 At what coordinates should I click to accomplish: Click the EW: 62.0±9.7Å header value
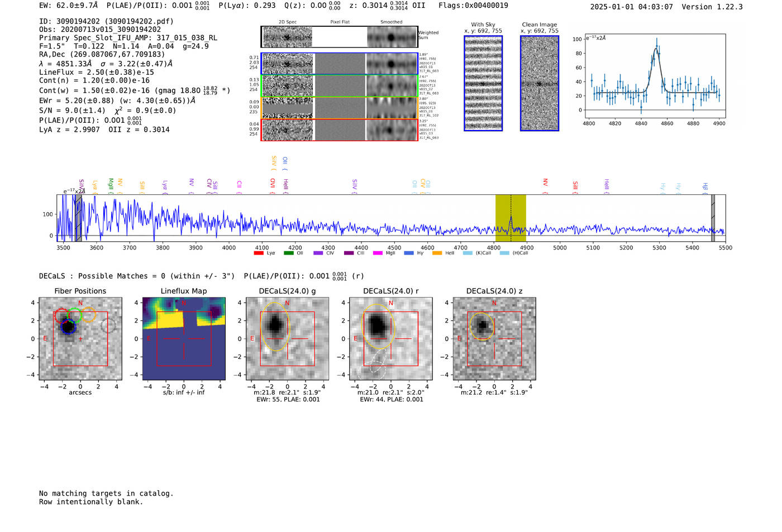(69, 5)
